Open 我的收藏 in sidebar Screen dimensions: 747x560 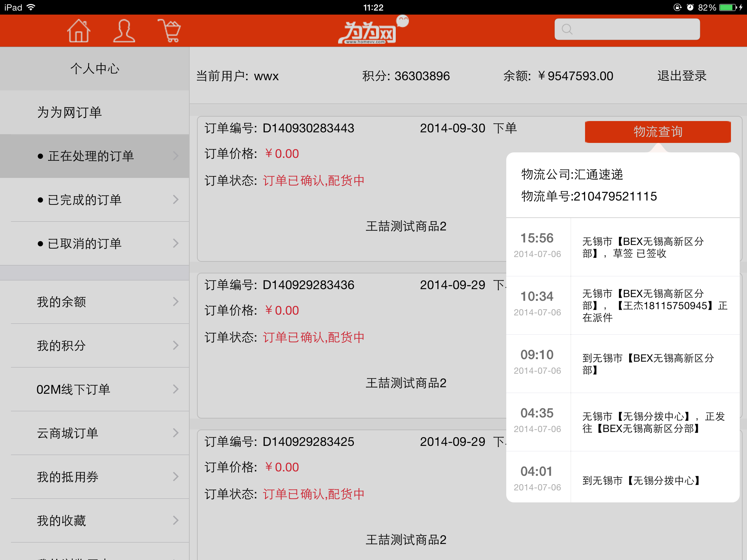[x=94, y=521]
